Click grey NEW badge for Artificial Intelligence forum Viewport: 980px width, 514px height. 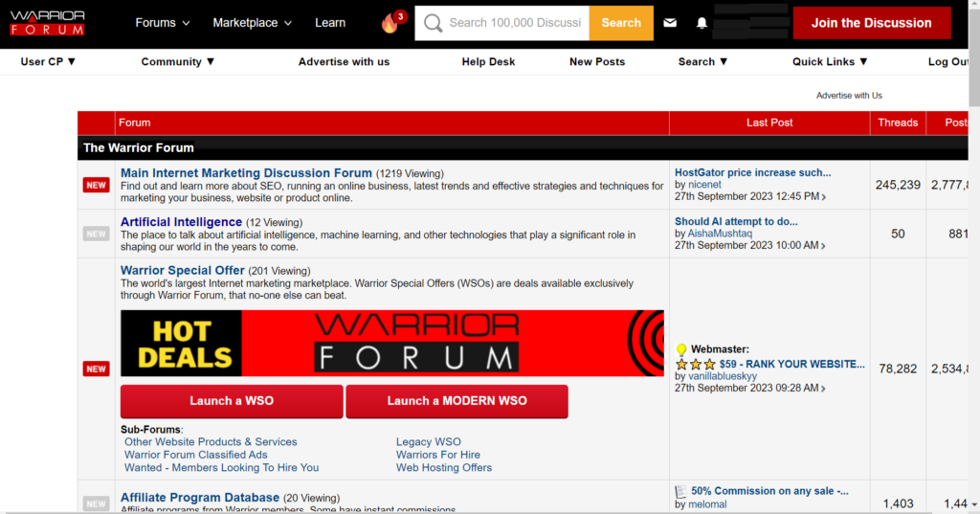pos(97,234)
